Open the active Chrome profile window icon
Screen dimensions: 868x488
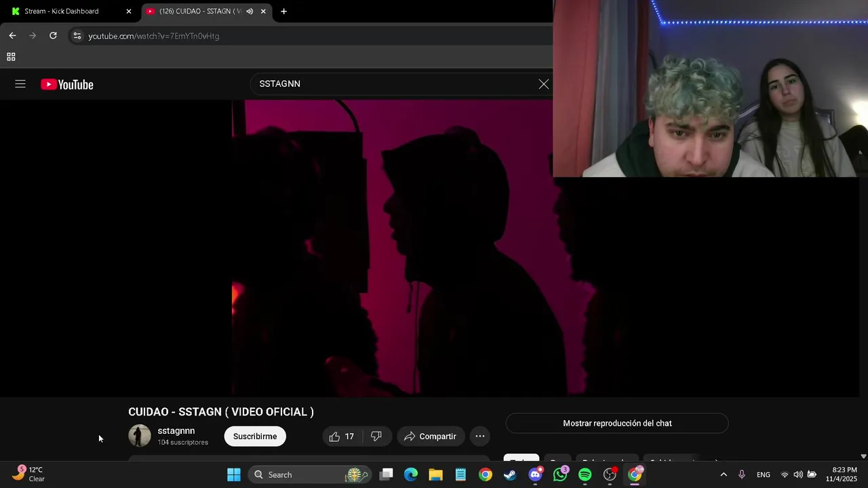pos(635,474)
